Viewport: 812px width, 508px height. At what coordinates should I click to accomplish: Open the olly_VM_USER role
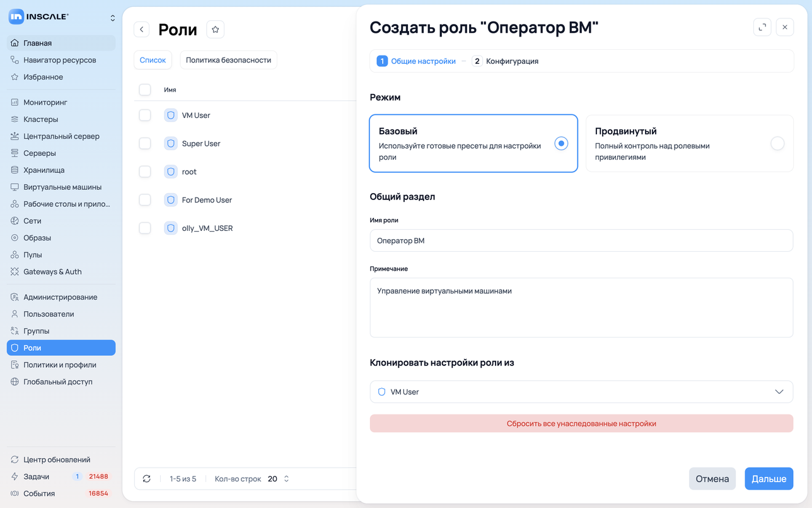[x=207, y=228]
